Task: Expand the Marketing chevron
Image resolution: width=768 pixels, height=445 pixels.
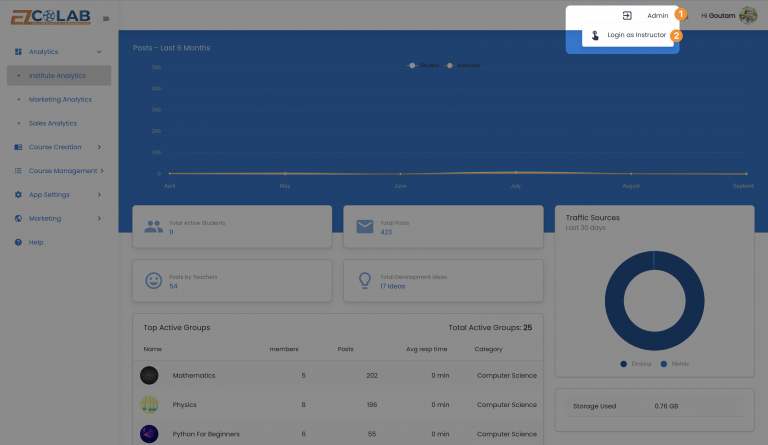Action: click(99, 218)
